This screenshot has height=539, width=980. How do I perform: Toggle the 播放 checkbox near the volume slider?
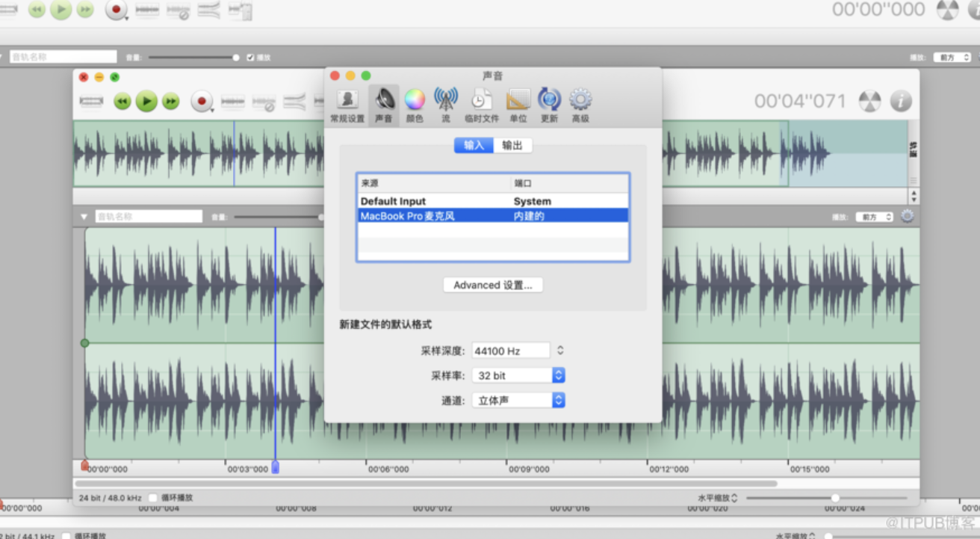click(250, 57)
